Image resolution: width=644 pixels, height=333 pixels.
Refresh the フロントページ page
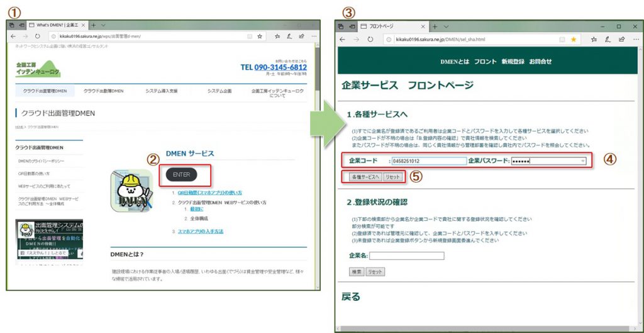point(370,40)
